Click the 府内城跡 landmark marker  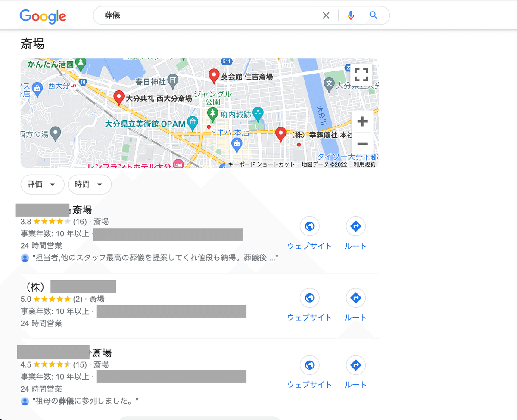[x=258, y=114]
